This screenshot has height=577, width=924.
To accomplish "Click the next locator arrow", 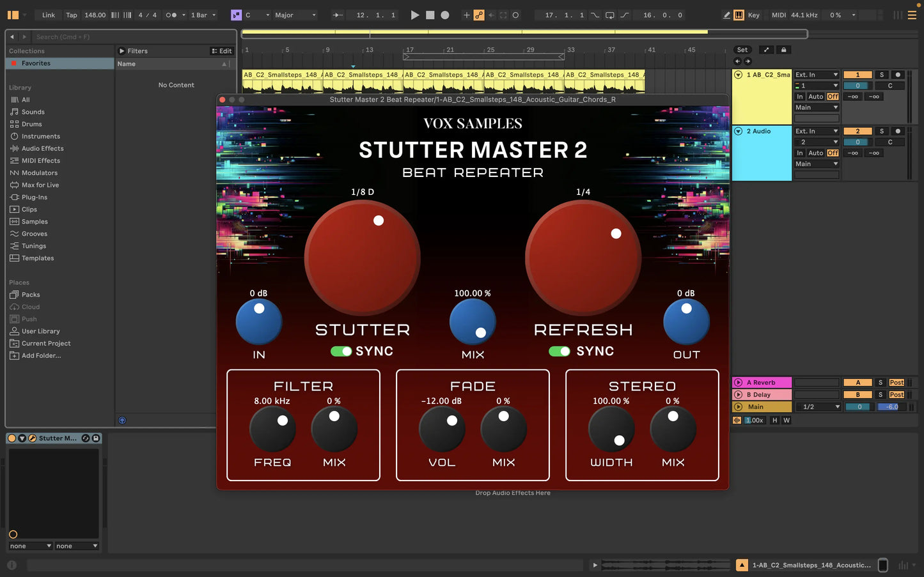I will [748, 61].
